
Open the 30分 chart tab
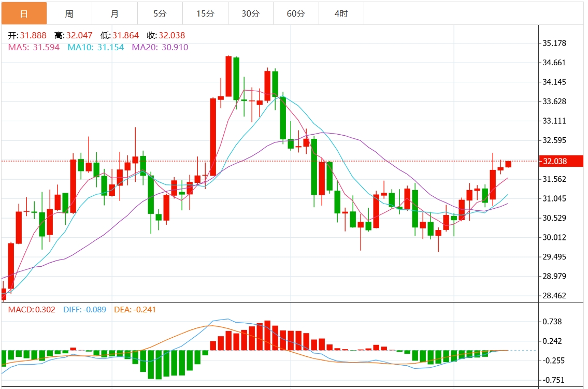click(x=251, y=13)
